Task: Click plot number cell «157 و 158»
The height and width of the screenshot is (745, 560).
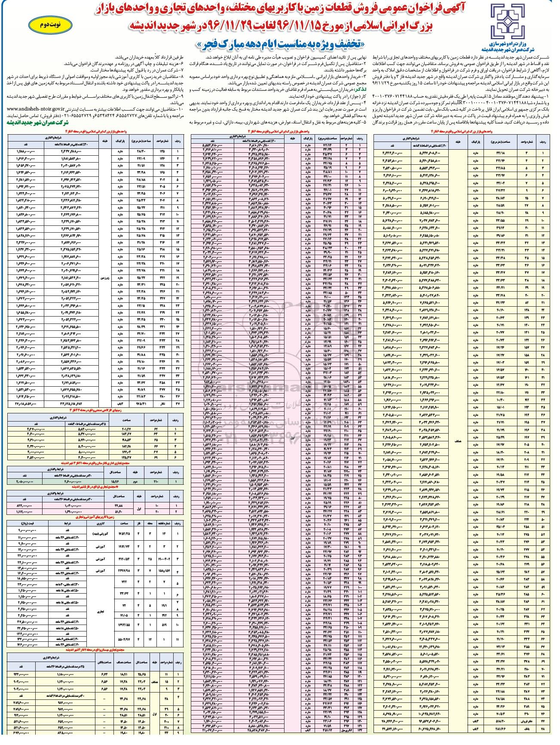Action: click(x=164, y=571)
